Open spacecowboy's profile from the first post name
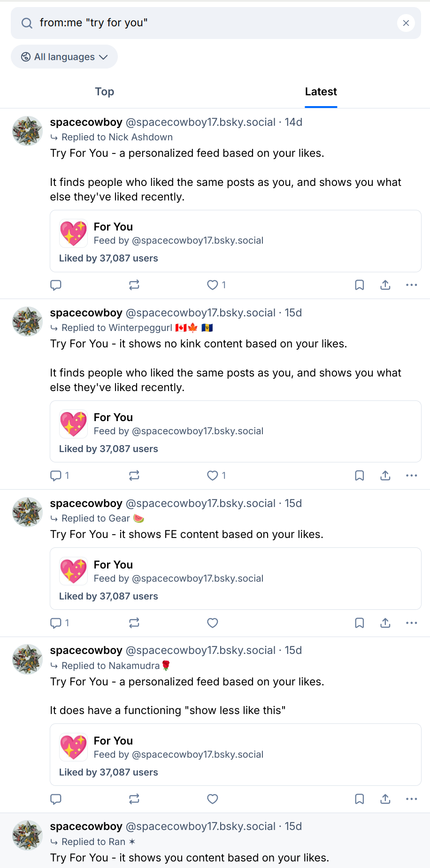 [x=86, y=122]
